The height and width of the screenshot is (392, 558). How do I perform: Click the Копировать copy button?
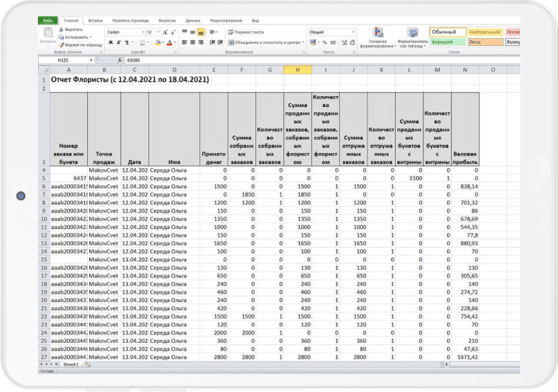pos(74,37)
